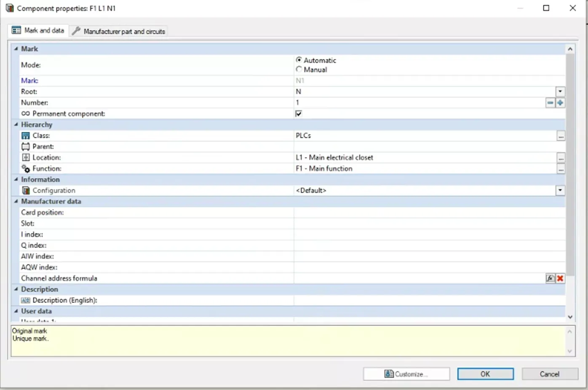Click the I index field

430,234
